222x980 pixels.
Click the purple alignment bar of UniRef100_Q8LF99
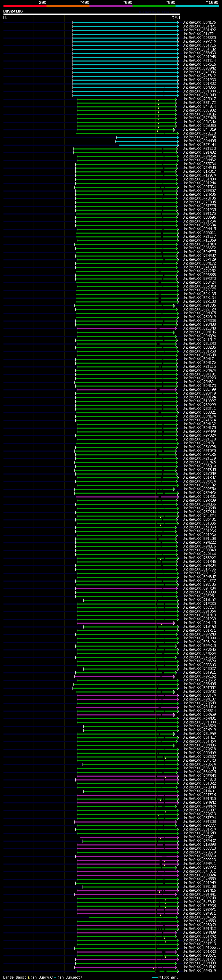tap(126, 390)
